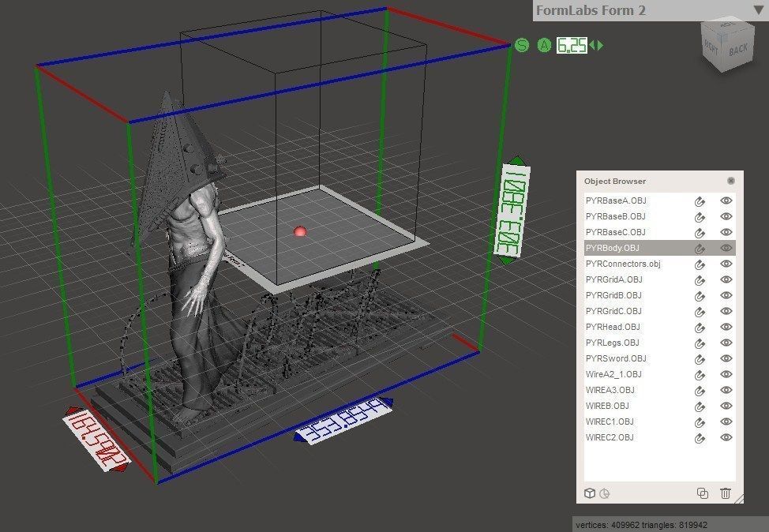This screenshot has height=532, width=769.
Task: Click the target magnet icon for PYRConnectors.obj
Action: (700, 264)
